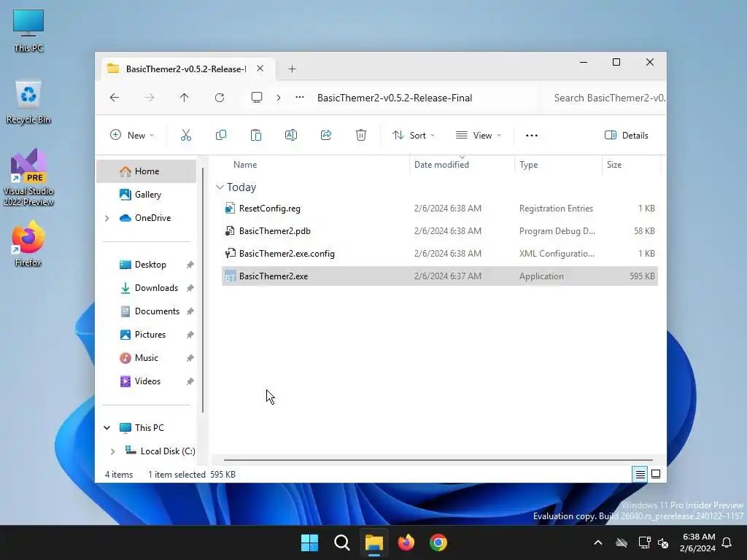The image size is (747, 560).
Task: Show hidden system tray icons
Action: tap(598, 542)
